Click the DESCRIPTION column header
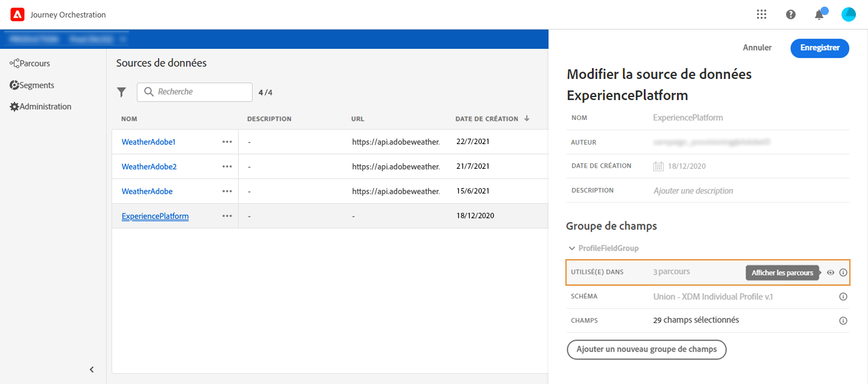This screenshot has height=384, width=868. coord(269,119)
